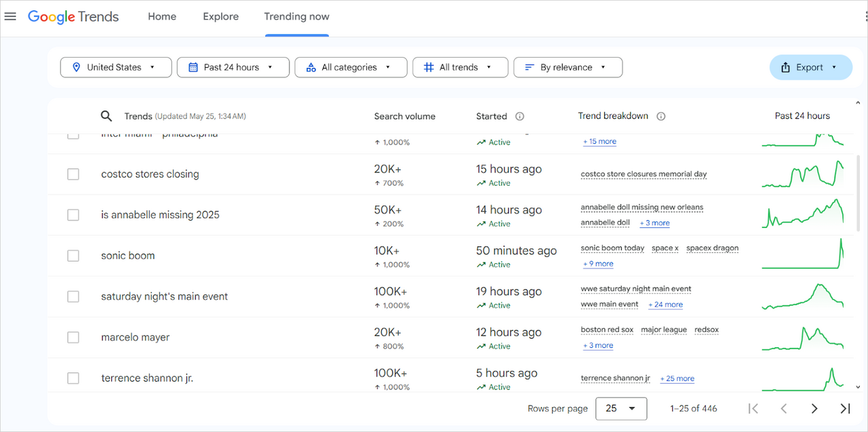
Task: Click the info icon next to Started
Action: (519, 116)
